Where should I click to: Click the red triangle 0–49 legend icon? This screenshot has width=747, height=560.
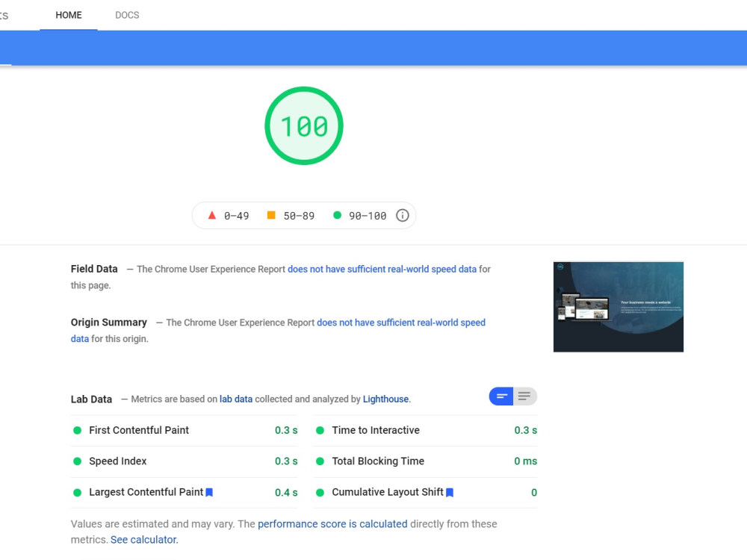pos(212,215)
